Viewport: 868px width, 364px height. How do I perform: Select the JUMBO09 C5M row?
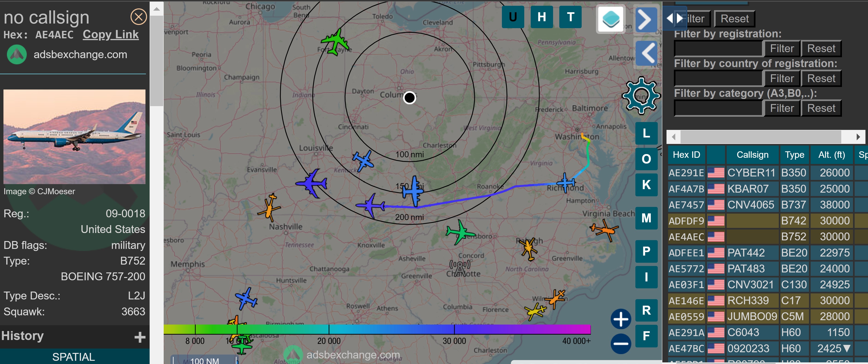(767, 316)
